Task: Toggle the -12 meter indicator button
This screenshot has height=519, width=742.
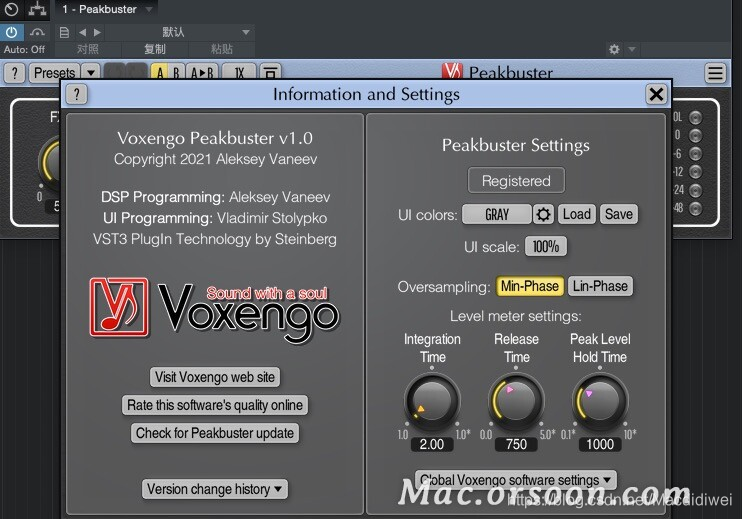Action: [695, 172]
